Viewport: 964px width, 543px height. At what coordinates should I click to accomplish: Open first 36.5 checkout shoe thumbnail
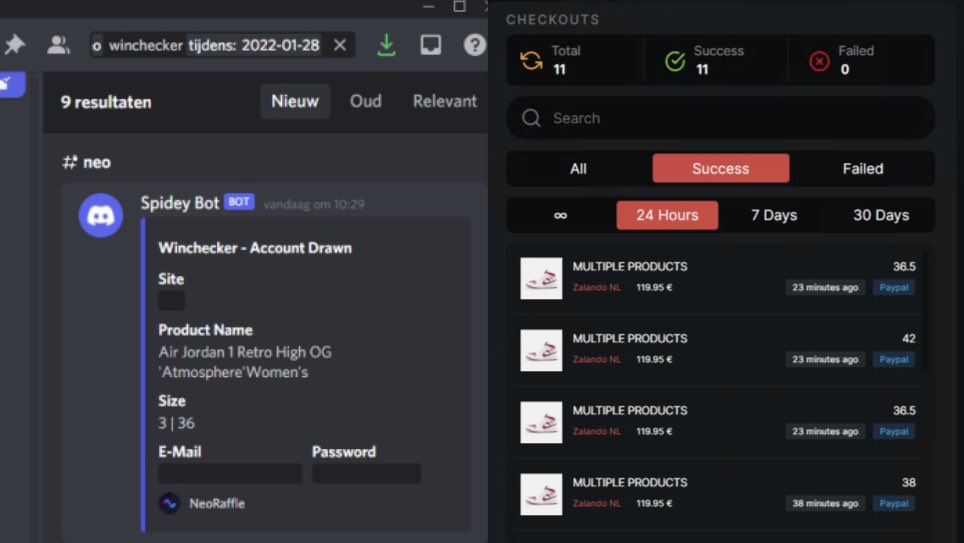point(541,278)
